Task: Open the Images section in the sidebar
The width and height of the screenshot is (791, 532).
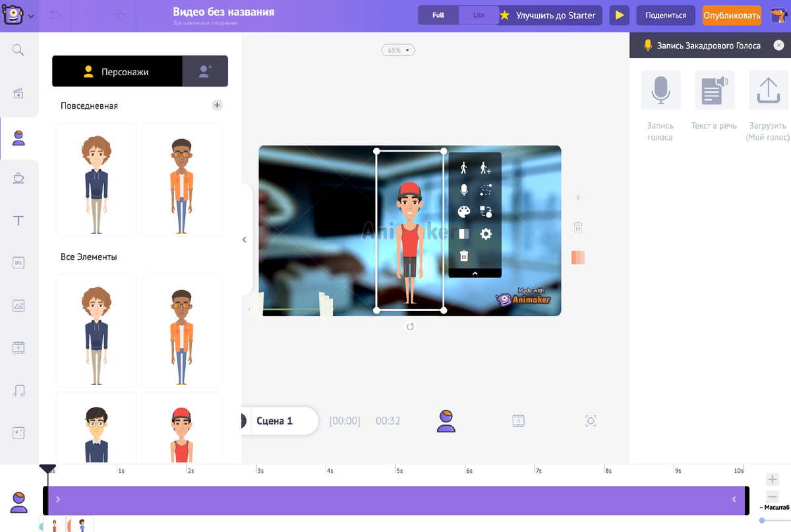Action: [x=18, y=305]
